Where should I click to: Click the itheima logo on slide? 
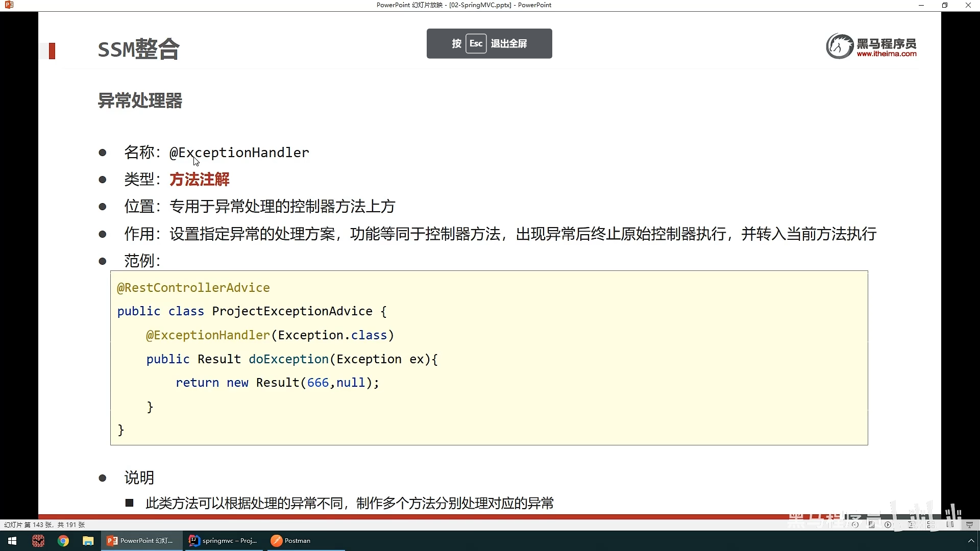click(871, 46)
